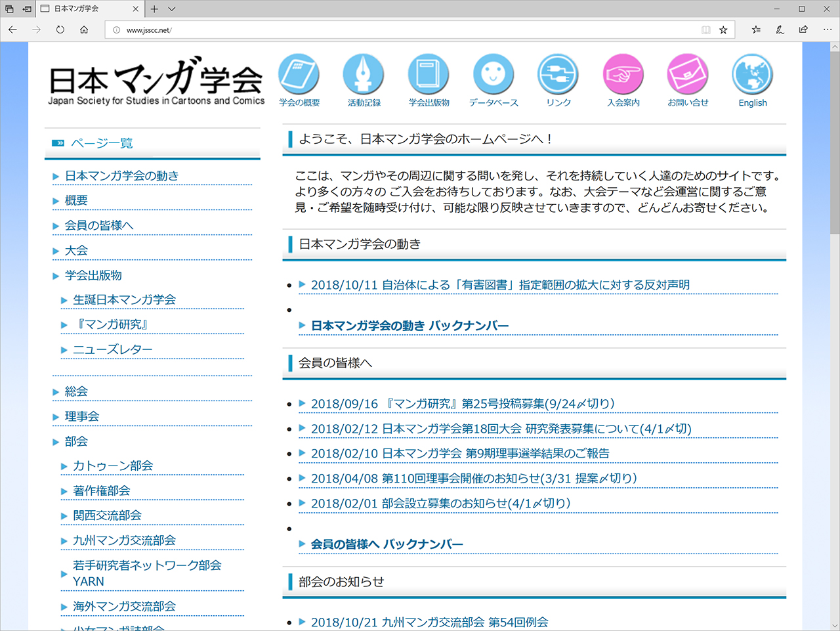Screen dimensions: 840x631
Task: Click the 部会のお知らせ section heading
Action: [x=341, y=582]
